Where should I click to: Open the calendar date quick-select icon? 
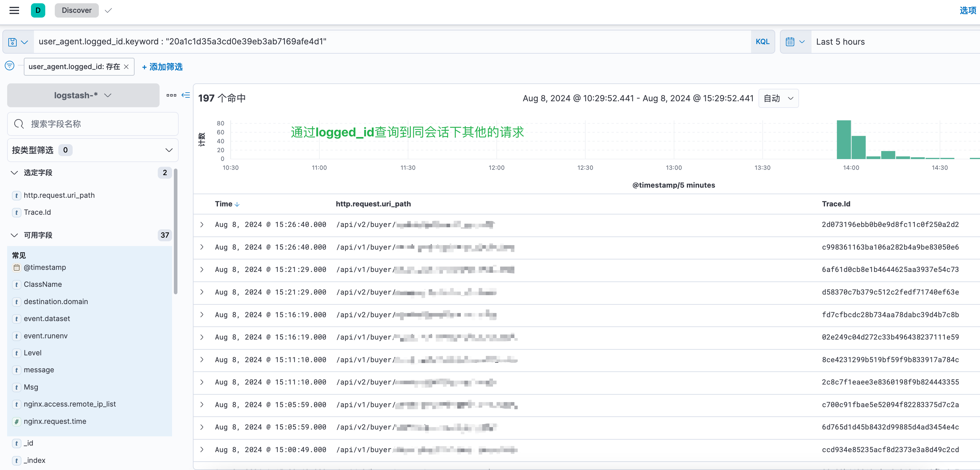tap(790, 42)
